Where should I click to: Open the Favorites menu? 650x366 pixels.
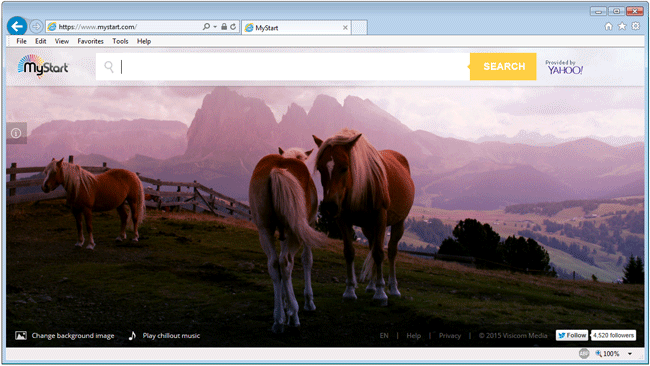tap(90, 41)
